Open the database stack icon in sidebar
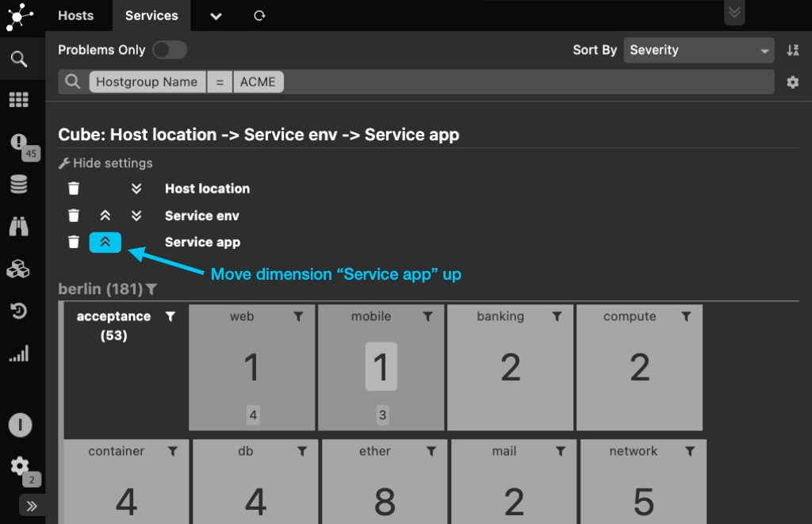This screenshot has height=524, width=812. pos(19,185)
